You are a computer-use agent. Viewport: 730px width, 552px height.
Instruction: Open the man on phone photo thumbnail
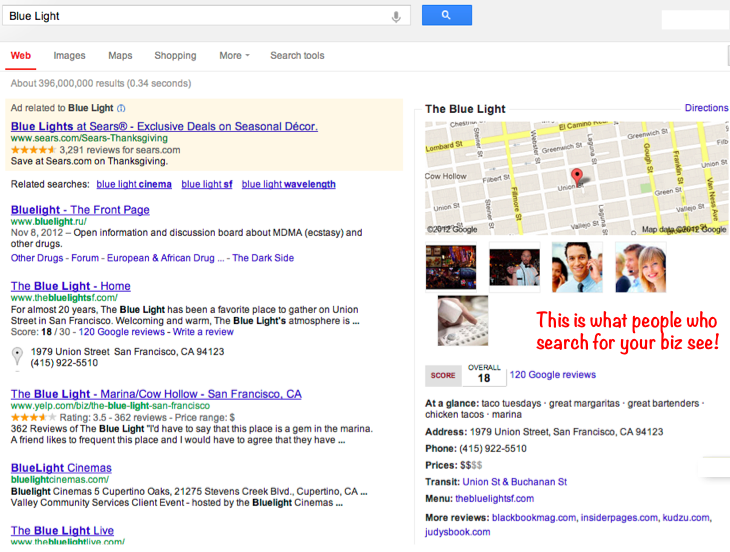577,267
